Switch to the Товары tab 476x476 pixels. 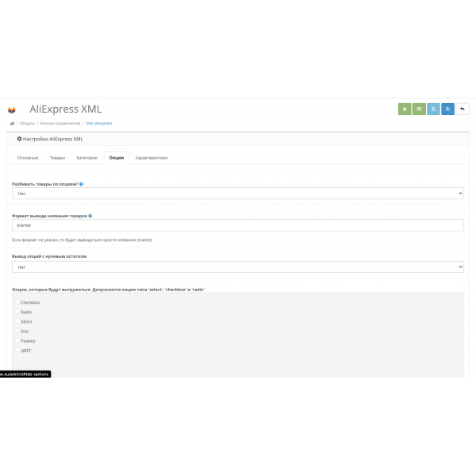click(57, 158)
